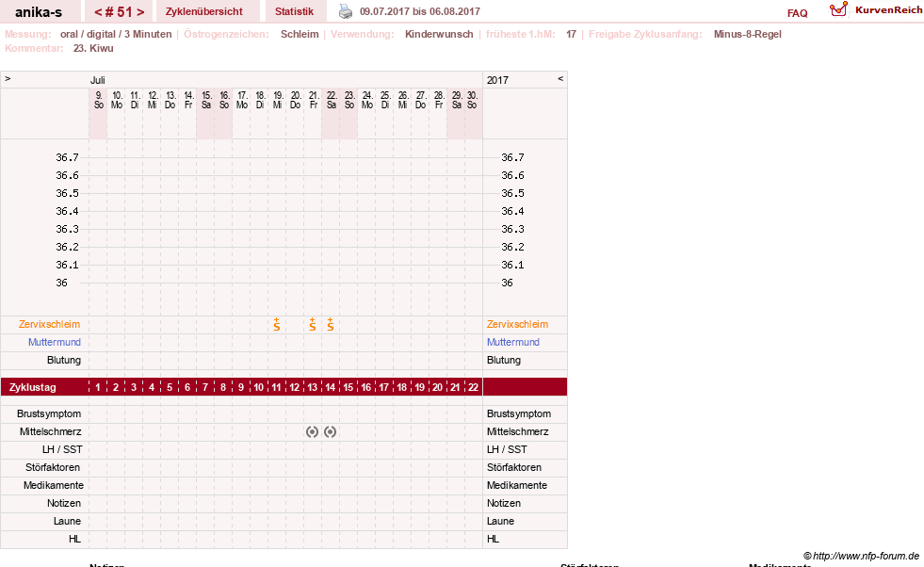This screenshot has height=567, width=924.
Task: Click cervical mucus S+ symbol on cycle day 11
Action: [x=276, y=324]
